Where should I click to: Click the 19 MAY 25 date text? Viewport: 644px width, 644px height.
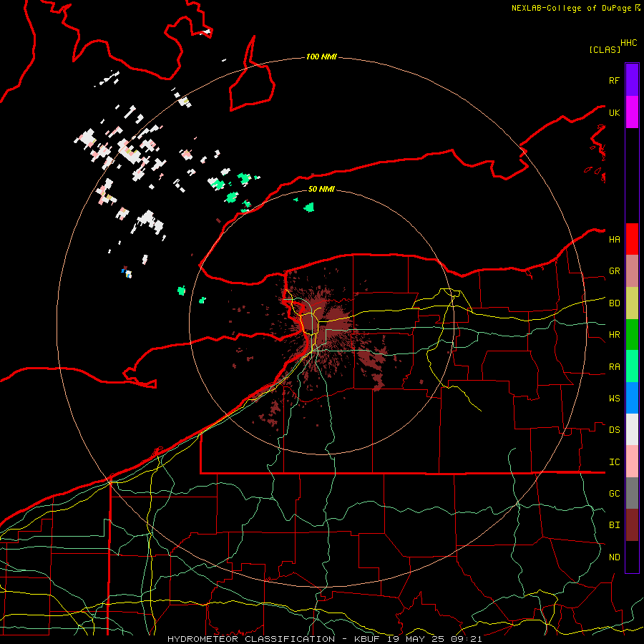point(416,639)
